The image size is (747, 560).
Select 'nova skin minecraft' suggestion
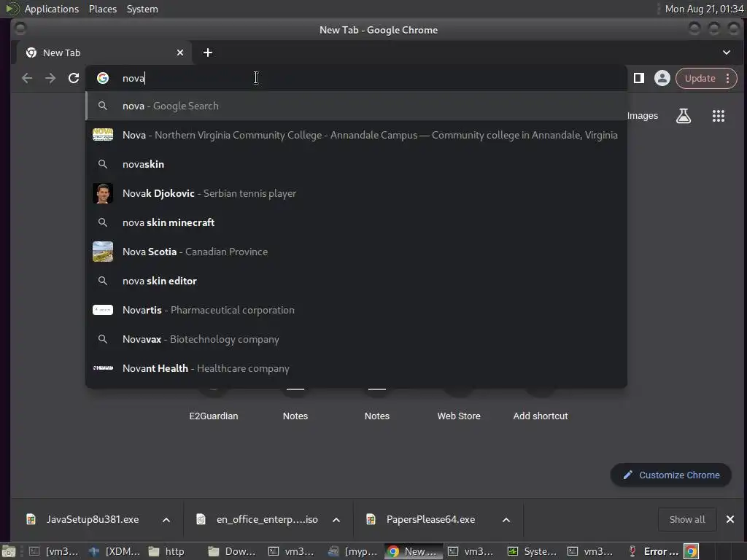coord(356,222)
